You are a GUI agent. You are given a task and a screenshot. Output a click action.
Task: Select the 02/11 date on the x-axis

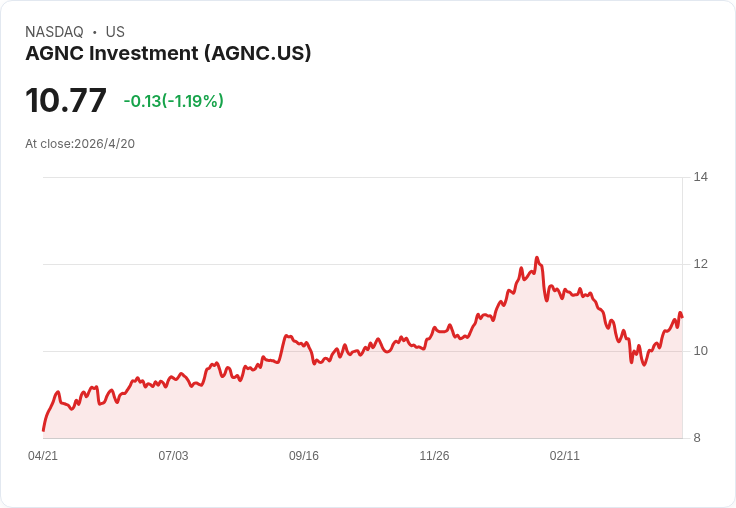(x=565, y=456)
